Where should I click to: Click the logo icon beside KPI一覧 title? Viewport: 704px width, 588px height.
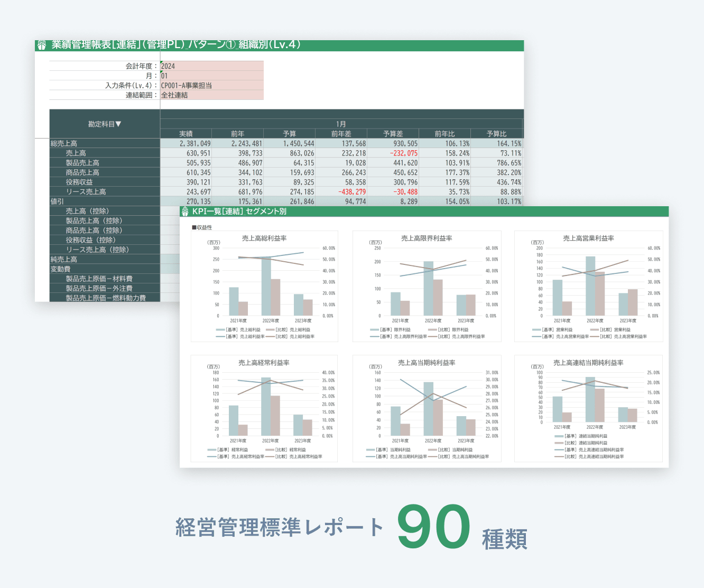185,212
